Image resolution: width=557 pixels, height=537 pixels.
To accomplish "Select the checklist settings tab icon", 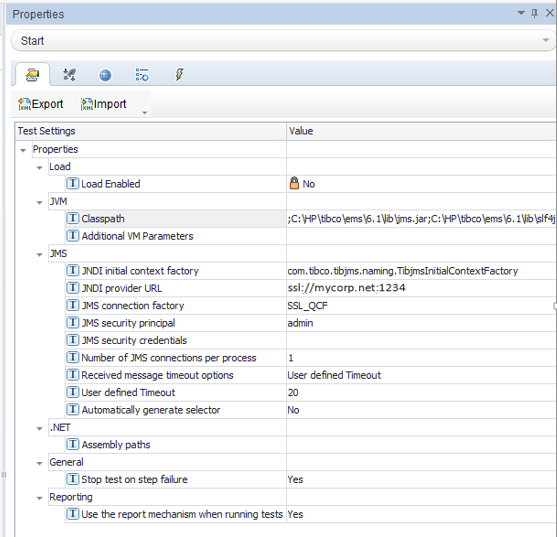I will pyautogui.click(x=142, y=75).
